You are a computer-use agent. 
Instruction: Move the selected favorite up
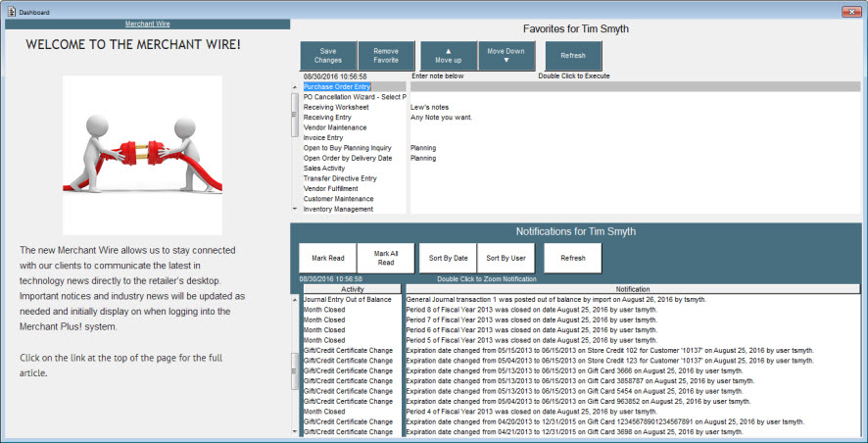coord(449,55)
